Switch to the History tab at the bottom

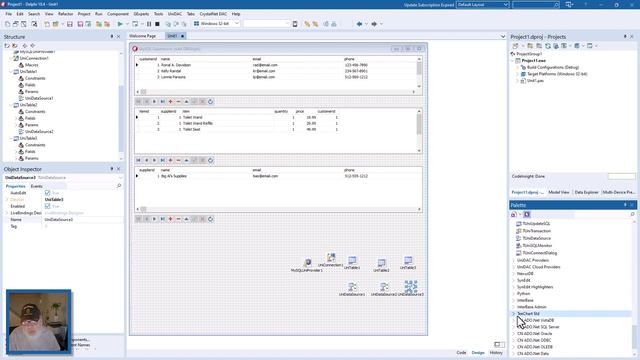pyautogui.click(x=496, y=353)
